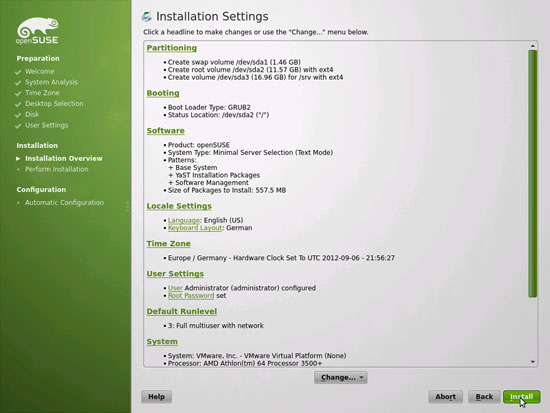Click the Installation Settings title icon

(146, 16)
